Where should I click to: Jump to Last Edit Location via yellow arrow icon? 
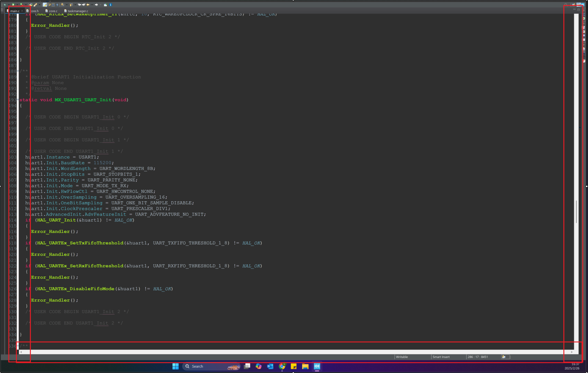pyautogui.click(x=88, y=5)
